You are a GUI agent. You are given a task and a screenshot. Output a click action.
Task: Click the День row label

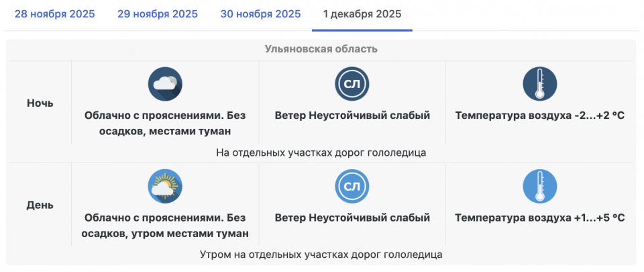coord(40,205)
